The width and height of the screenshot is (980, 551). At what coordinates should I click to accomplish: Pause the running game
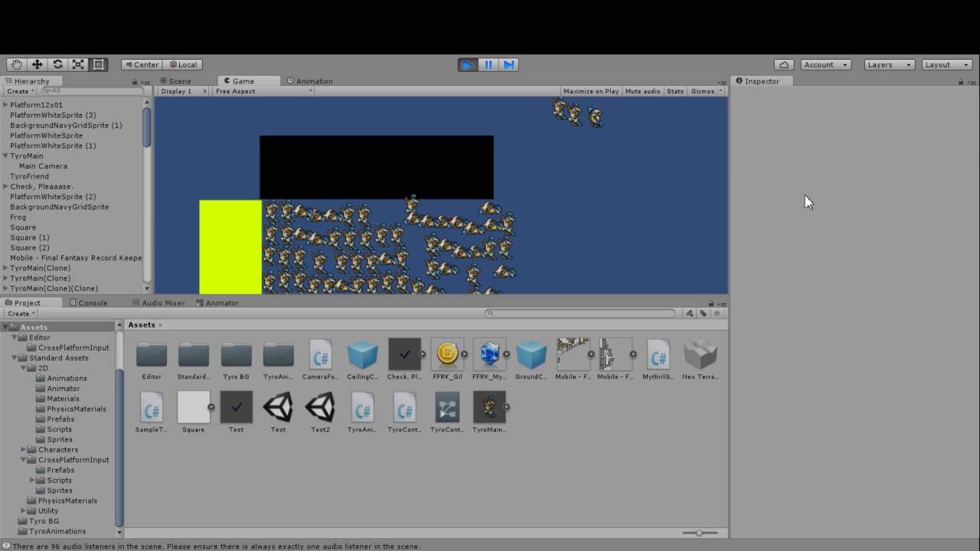(x=488, y=65)
